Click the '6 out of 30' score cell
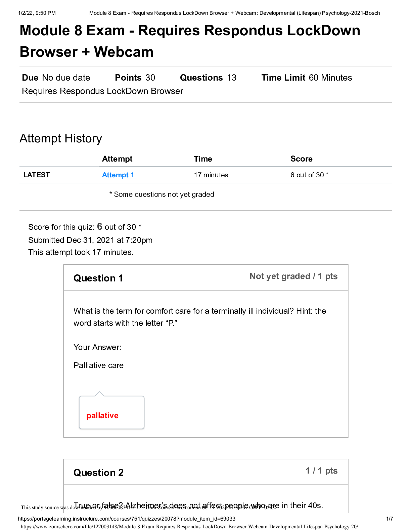The height and width of the screenshot is (532, 411). click(309, 175)
